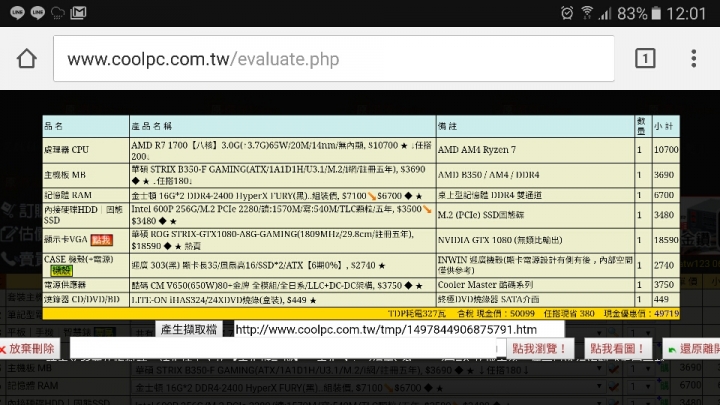Tap the second LINE notification icon

[38, 12]
